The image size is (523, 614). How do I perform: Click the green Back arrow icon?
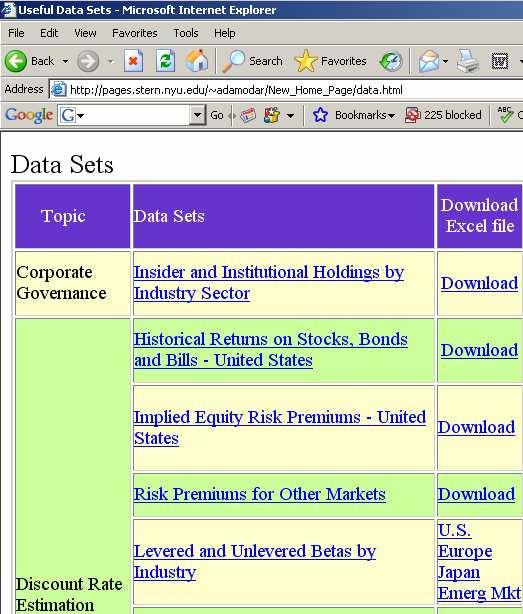(16, 61)
